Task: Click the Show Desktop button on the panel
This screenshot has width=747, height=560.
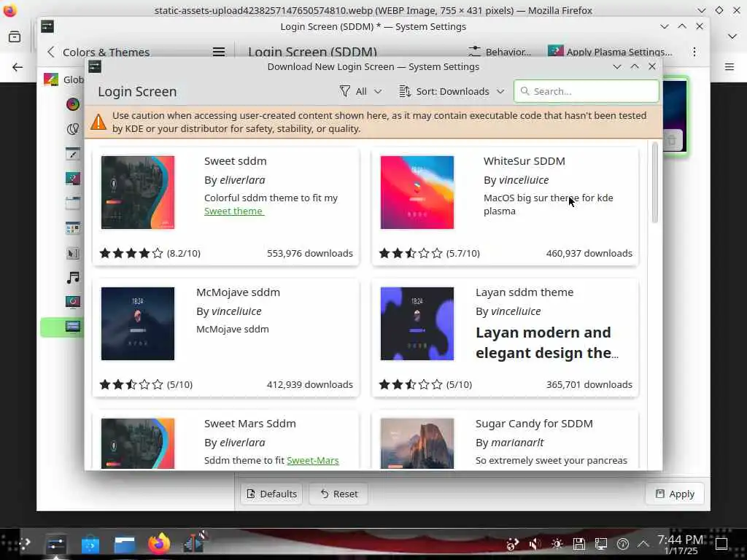Action: 721,543
